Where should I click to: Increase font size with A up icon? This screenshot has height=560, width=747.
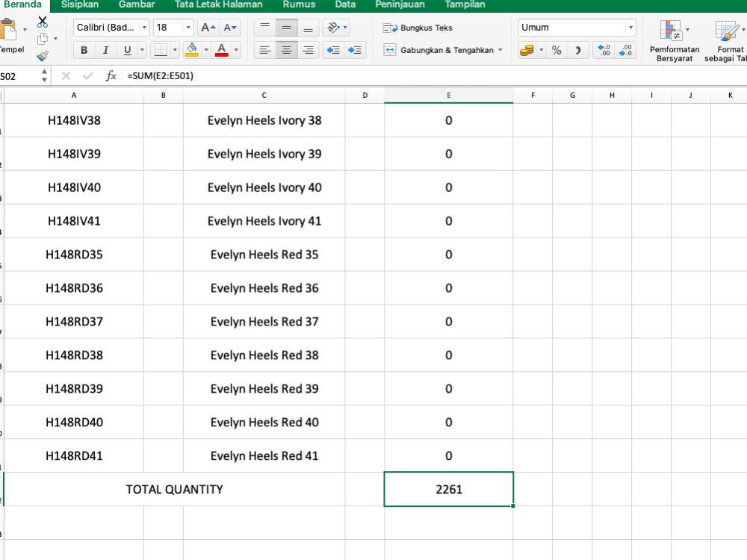coord(208,28)
